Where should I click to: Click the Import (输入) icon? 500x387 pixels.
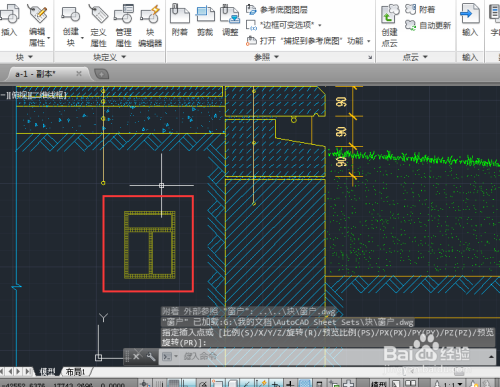tap(470, 14)
